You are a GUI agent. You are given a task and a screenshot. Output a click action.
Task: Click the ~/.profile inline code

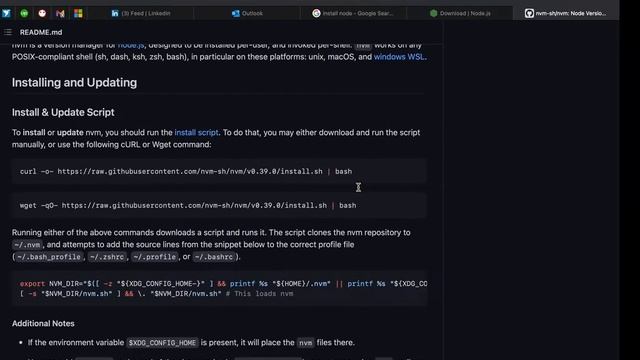155,257
